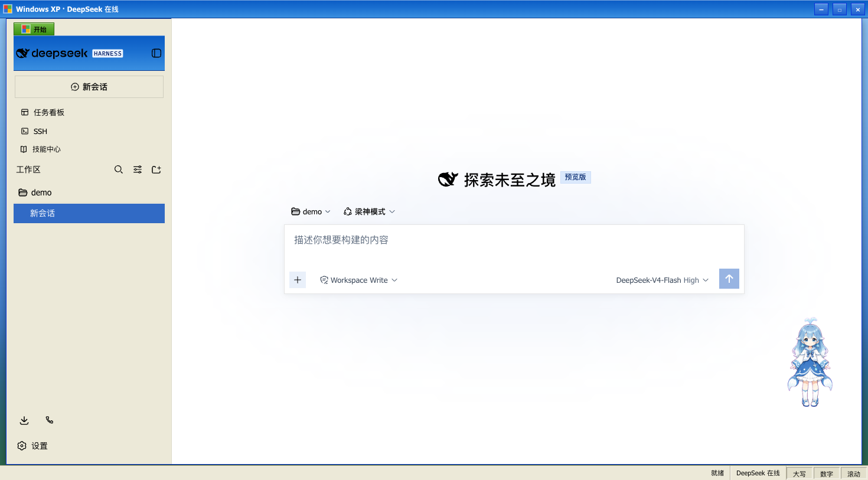Search workspaces with the magnifier icon
Viewport: 868px width, 480px height.
point(119,169)
